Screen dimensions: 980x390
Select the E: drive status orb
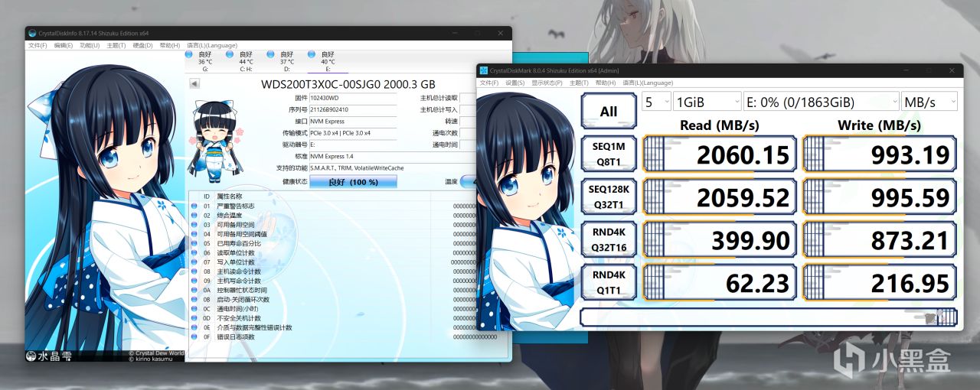[312, 54]
